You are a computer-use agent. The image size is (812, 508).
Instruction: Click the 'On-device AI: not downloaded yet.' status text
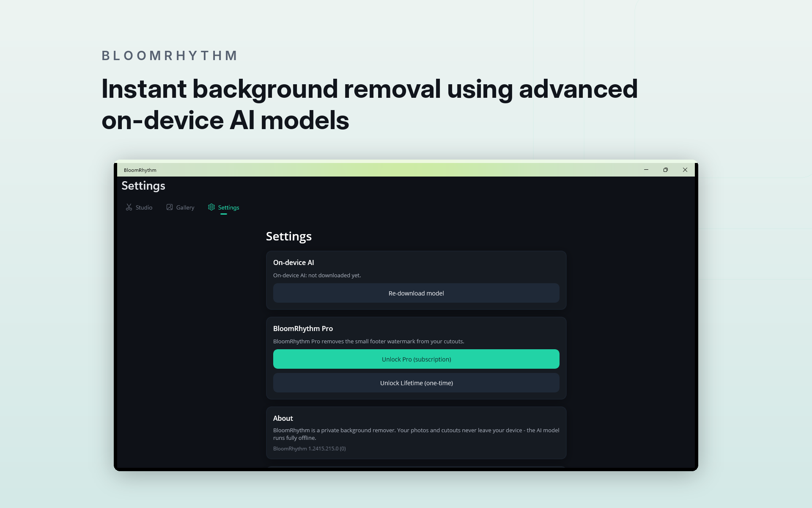click(x=317, y=275)
